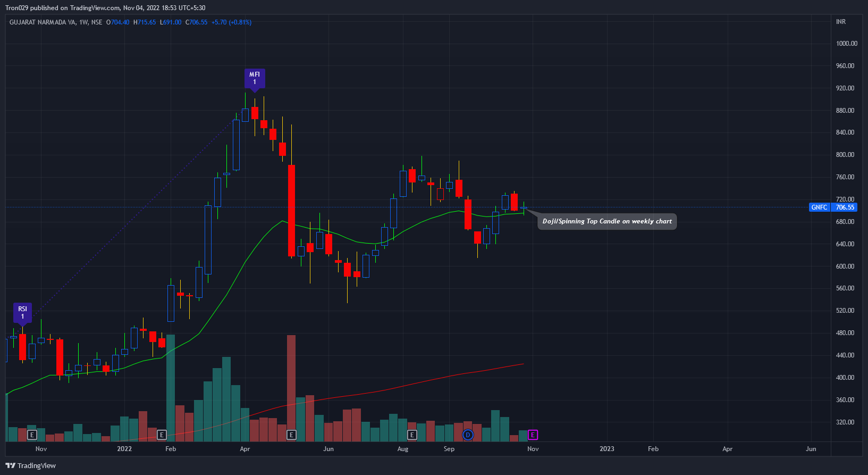This screenshot has height=475, width=868.
Task: Click the Feb label right after 2023
Action: coord(653,449)
